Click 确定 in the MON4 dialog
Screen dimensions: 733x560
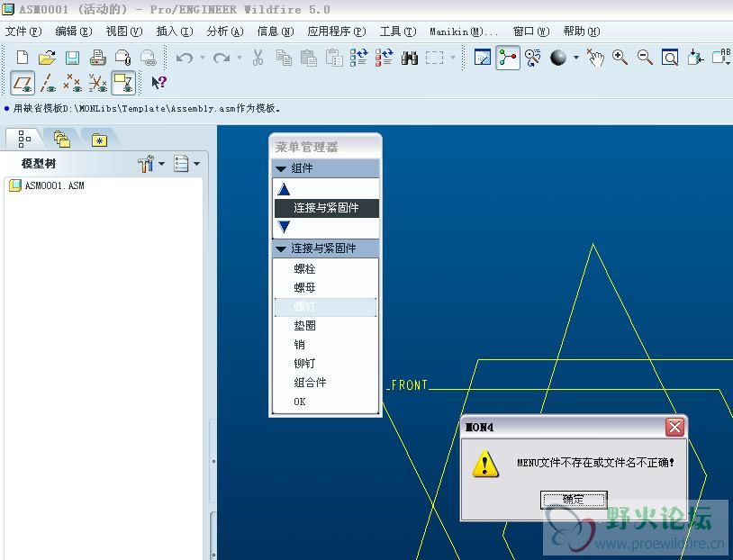pos(574,500)
